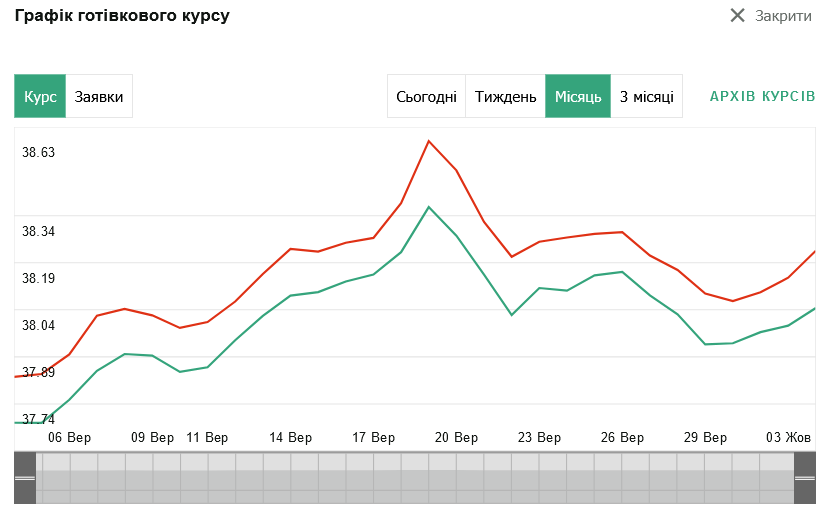Click the middle of the range scrollbar track

click(415, 478)
